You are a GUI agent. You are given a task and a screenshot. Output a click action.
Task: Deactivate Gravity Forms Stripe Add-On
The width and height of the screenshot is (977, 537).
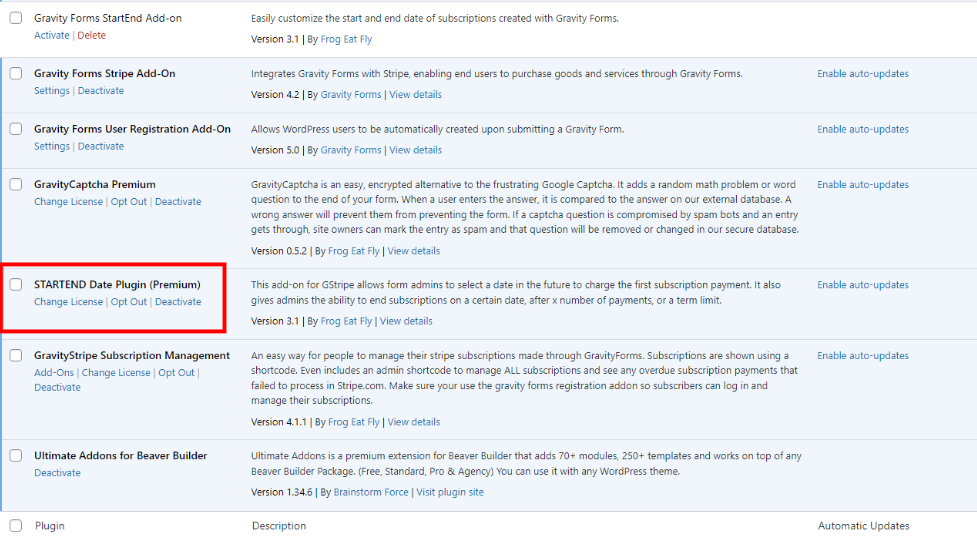click(101, 90)
